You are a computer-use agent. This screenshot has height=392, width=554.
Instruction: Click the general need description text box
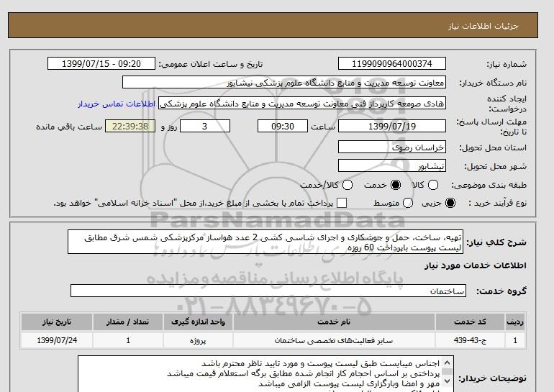tap(265, 242)
